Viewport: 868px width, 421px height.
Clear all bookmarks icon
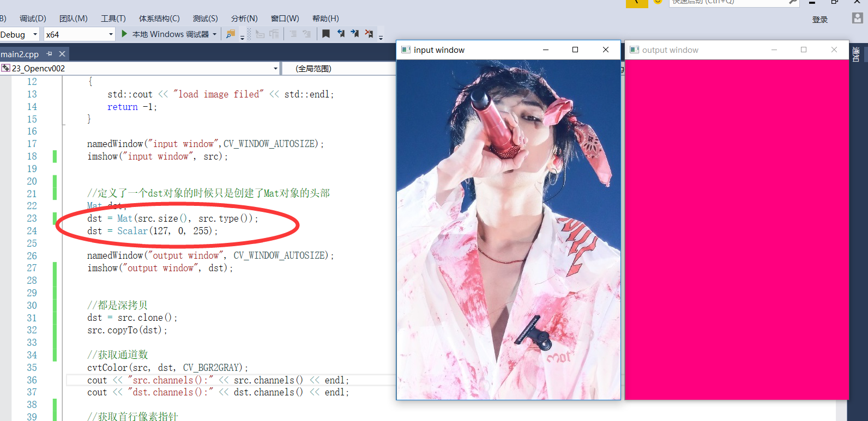point(369,34)
